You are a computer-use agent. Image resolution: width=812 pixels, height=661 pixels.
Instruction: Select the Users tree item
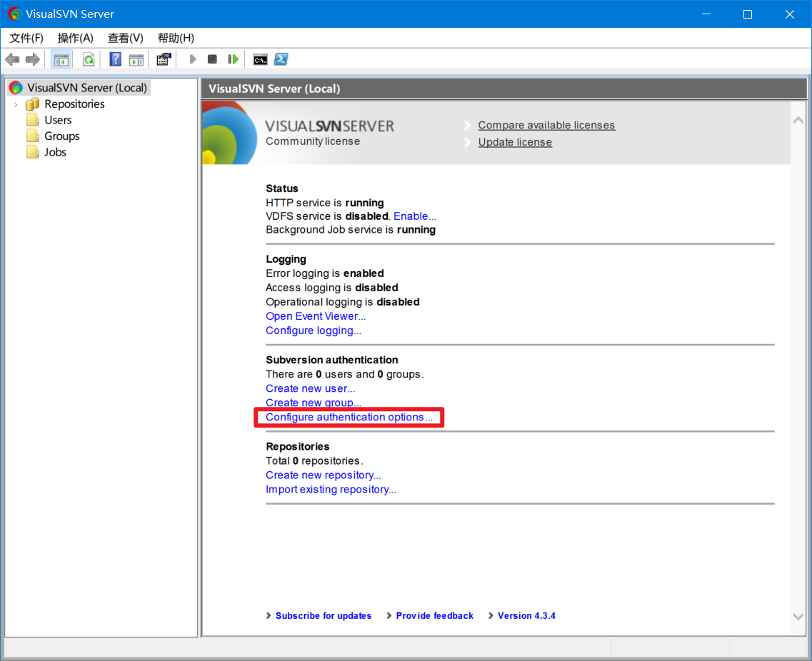58,120
